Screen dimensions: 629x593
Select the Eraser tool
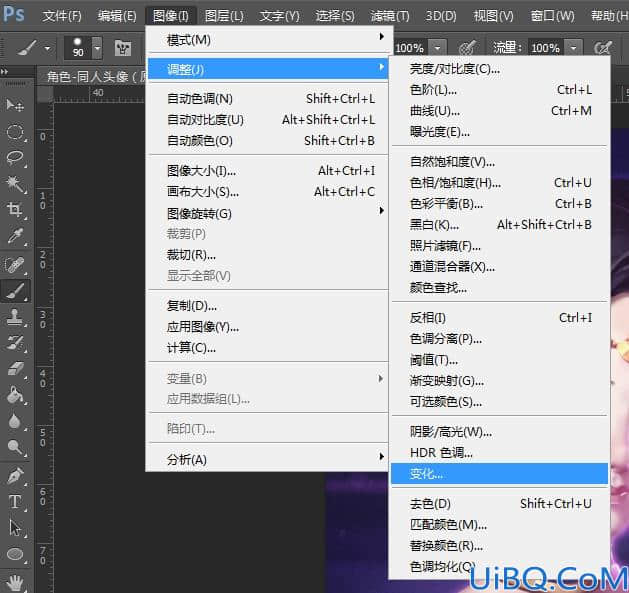(x=15, y=369)
